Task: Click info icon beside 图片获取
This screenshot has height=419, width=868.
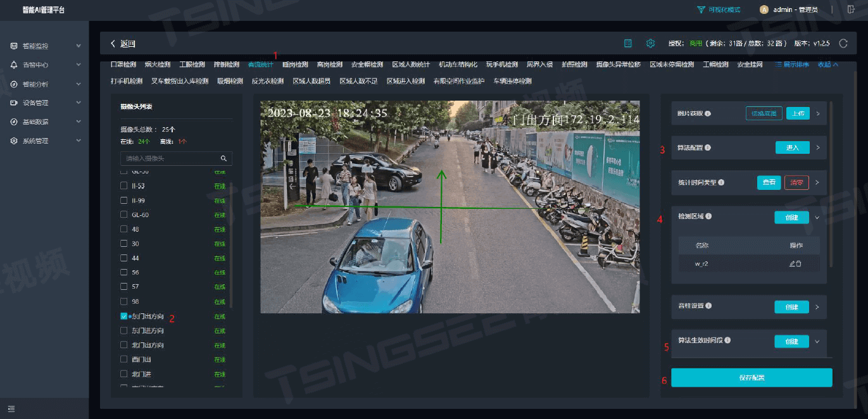Action: (x=708, y=114)
